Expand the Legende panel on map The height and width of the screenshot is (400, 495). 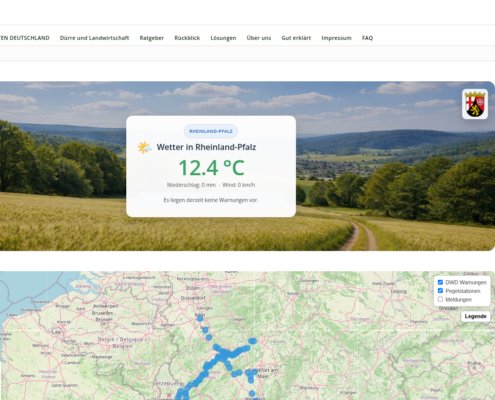click(x=476, y=316)
